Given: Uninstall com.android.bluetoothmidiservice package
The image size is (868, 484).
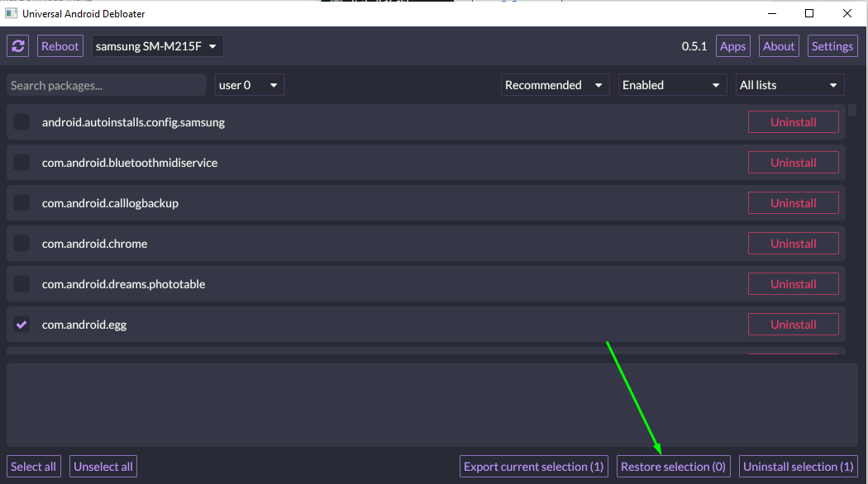Looking at the screenshot, I should 794,163.
